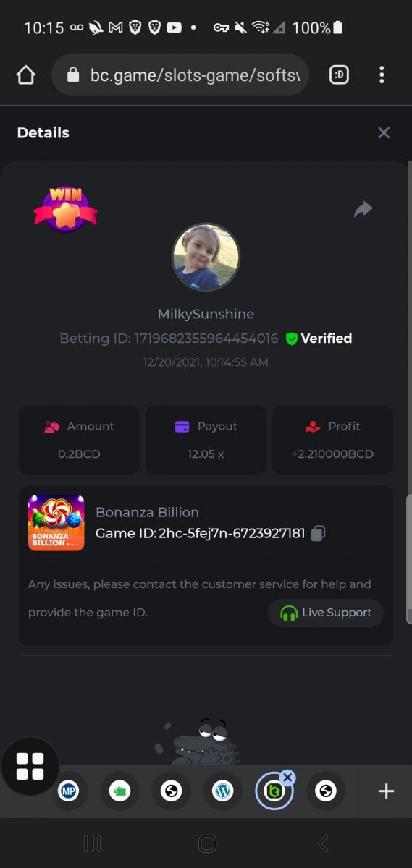Open Live Support chat

(x=326, y=613)
